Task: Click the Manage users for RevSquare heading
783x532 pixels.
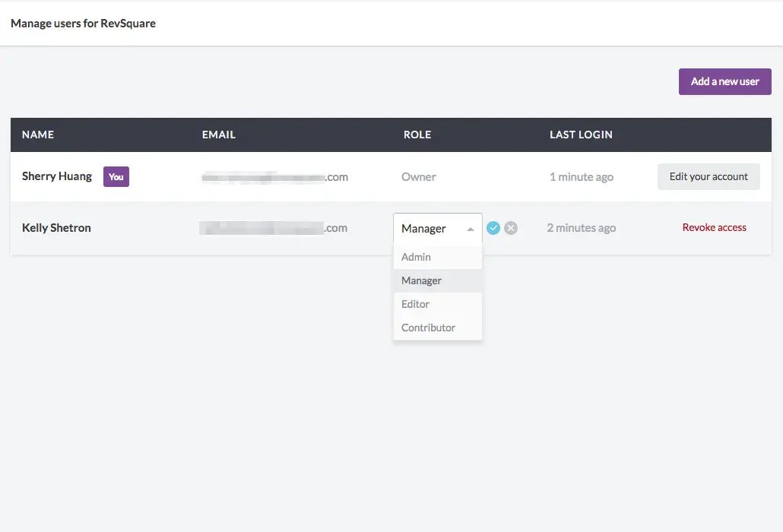Action: (82, 23)
